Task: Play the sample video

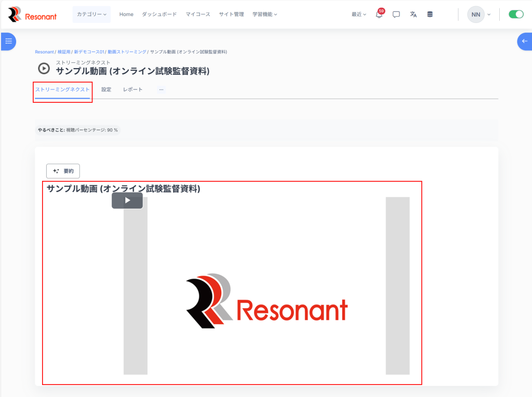Action: [127, 201]
